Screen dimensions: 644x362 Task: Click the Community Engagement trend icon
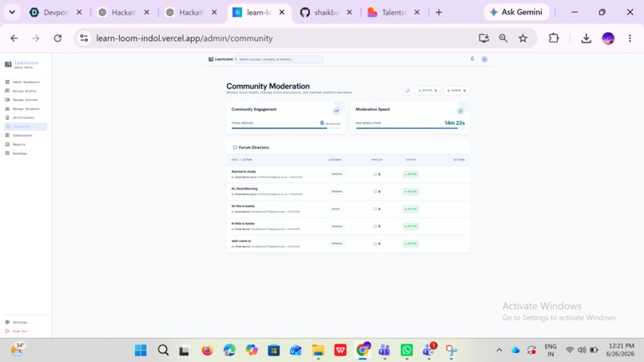coord(336,110)
